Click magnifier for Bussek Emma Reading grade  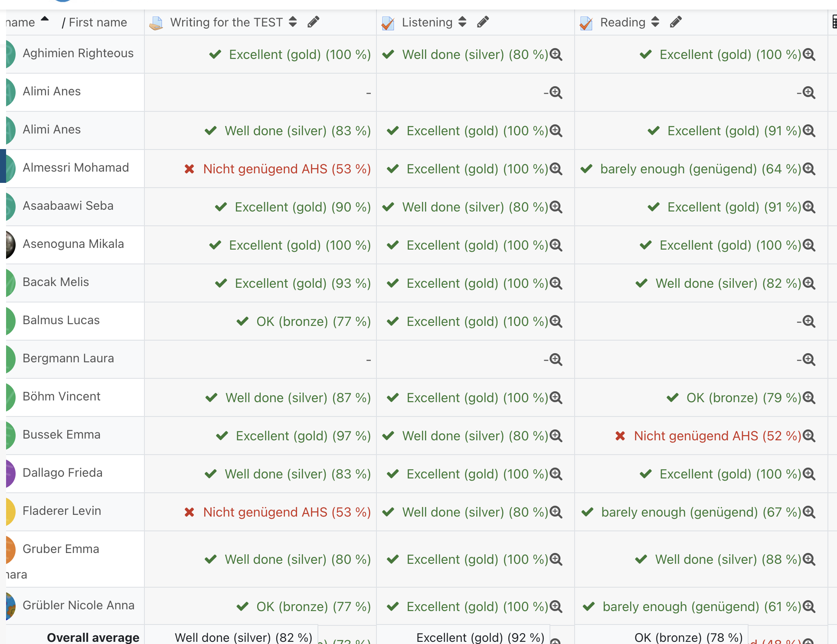pyautogui.click(x=809, y=436)
